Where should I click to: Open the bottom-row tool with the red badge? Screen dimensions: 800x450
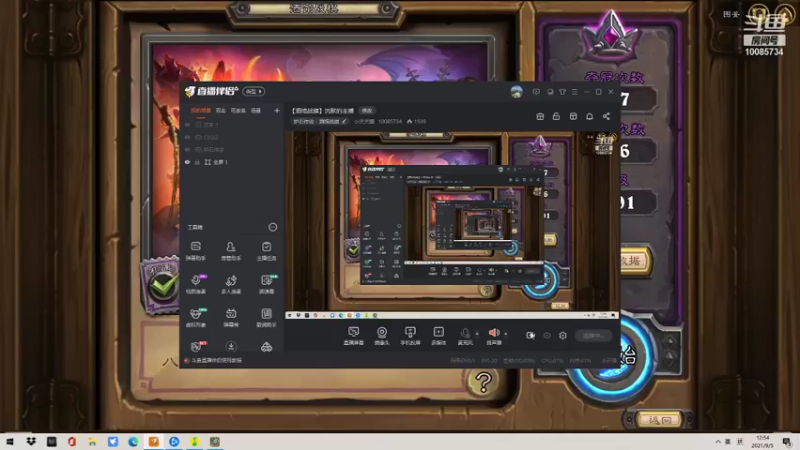(196, 347)
